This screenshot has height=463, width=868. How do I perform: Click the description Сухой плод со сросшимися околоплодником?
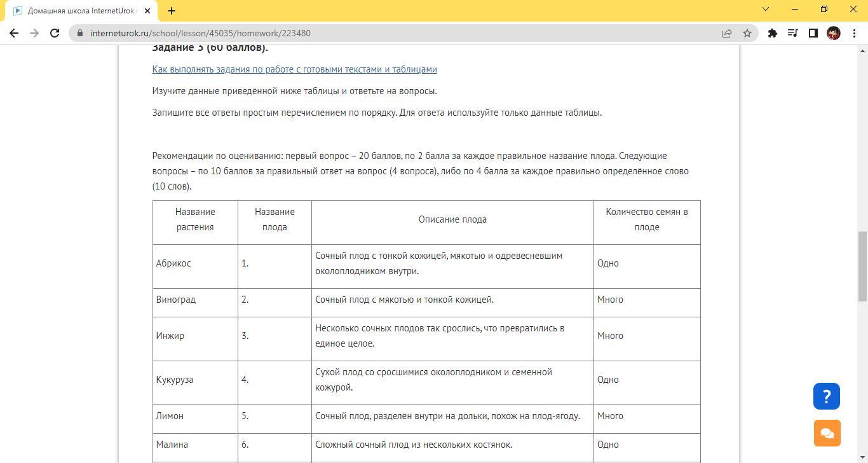433,380
